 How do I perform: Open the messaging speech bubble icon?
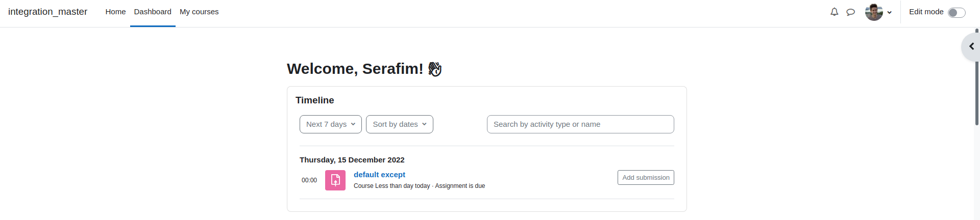point(850,12)
